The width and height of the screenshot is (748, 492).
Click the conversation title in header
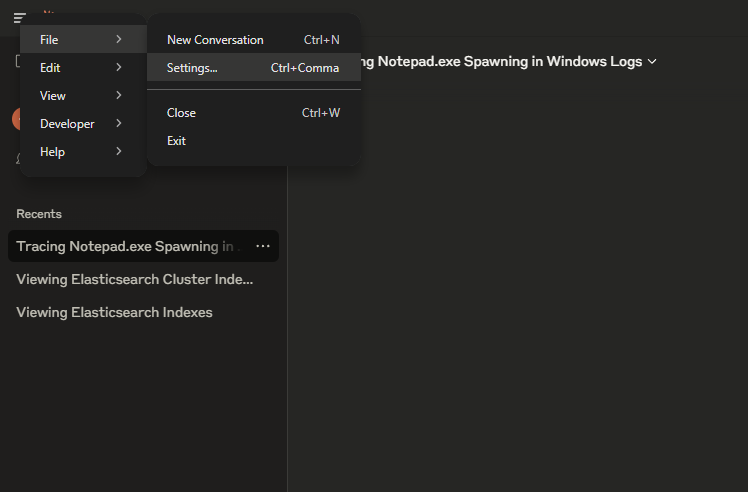[500, 62]
